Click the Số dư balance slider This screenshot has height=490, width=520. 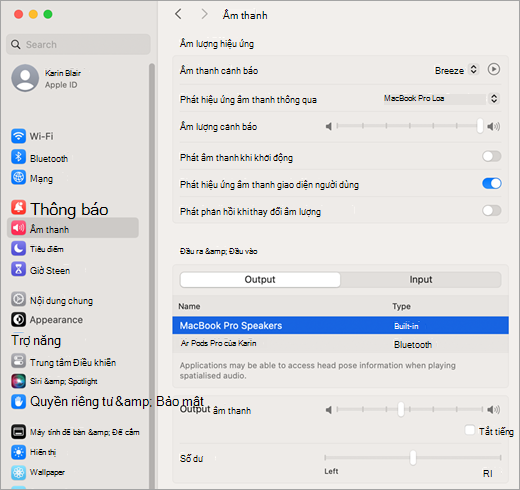coord(413,458)
